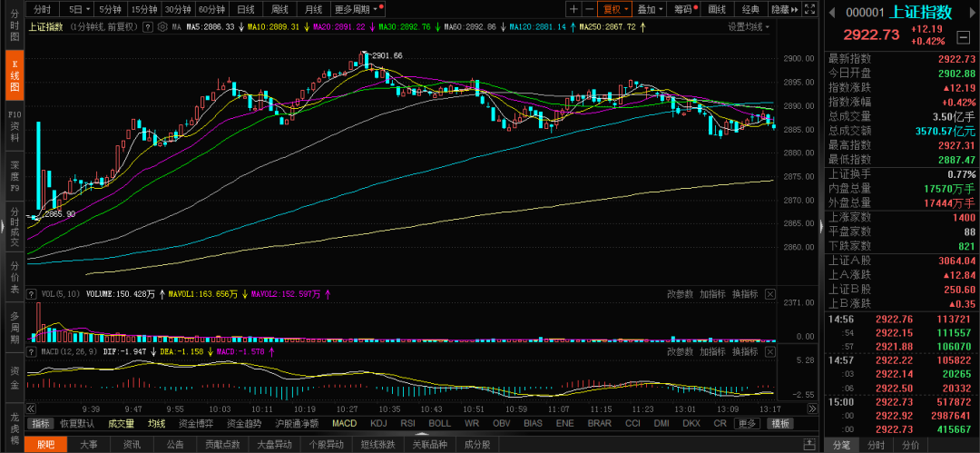Toggle RSI indicator
Image resolution: width=980 pixels, height=453 pixels.
[x=407, y=424]
